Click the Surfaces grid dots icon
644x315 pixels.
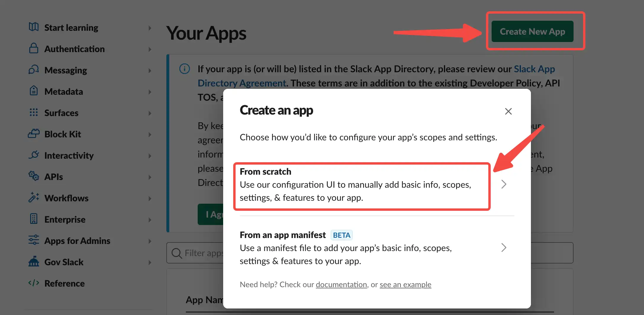pos(34,112)
